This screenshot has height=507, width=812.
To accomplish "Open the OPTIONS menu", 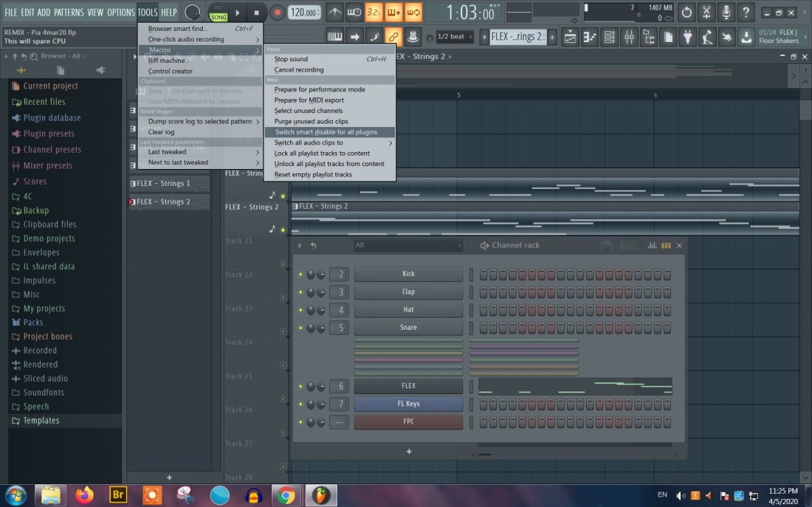I will pos(121,13).
